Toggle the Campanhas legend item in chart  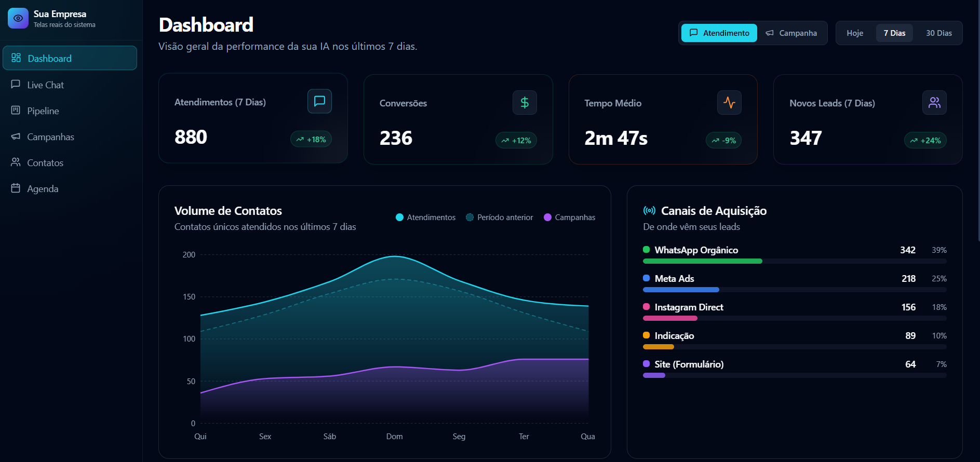point(569,217)
